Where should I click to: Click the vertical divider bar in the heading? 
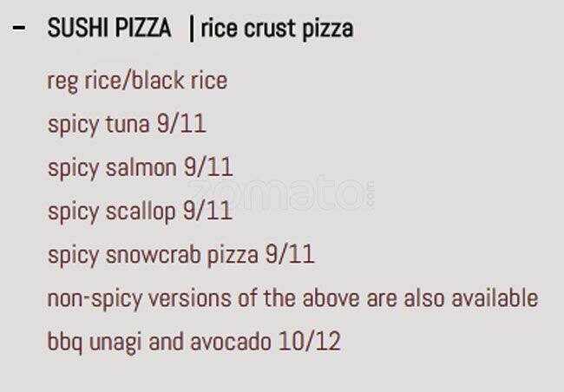click(191, 29)
